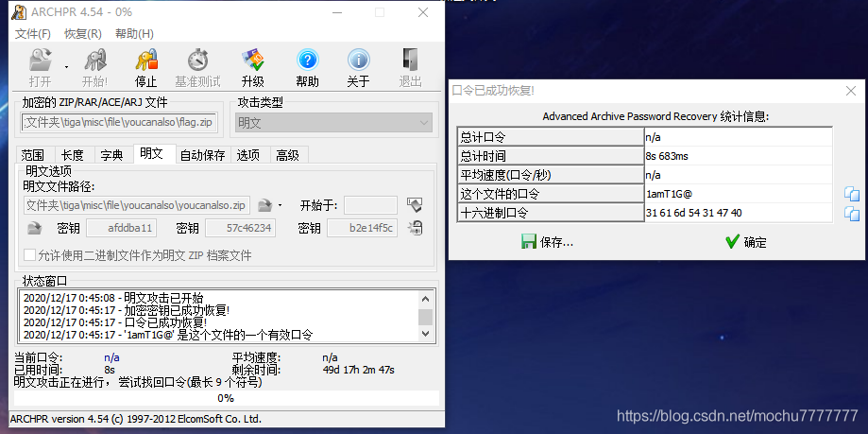This screenshot has height=434, width=868.
Task: Click the load keys icon left of 密钥
Action: tap(34, 228)
